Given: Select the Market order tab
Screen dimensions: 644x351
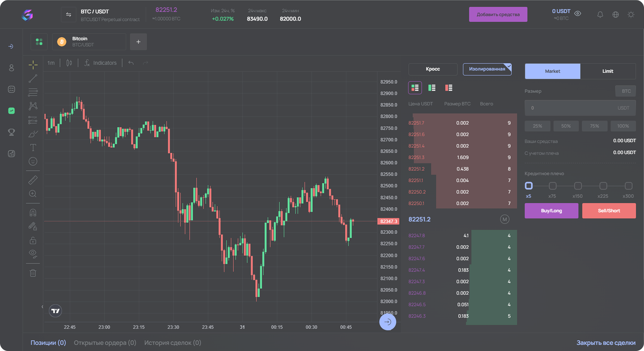Looking at the screenshot, I should pos(552,71).
